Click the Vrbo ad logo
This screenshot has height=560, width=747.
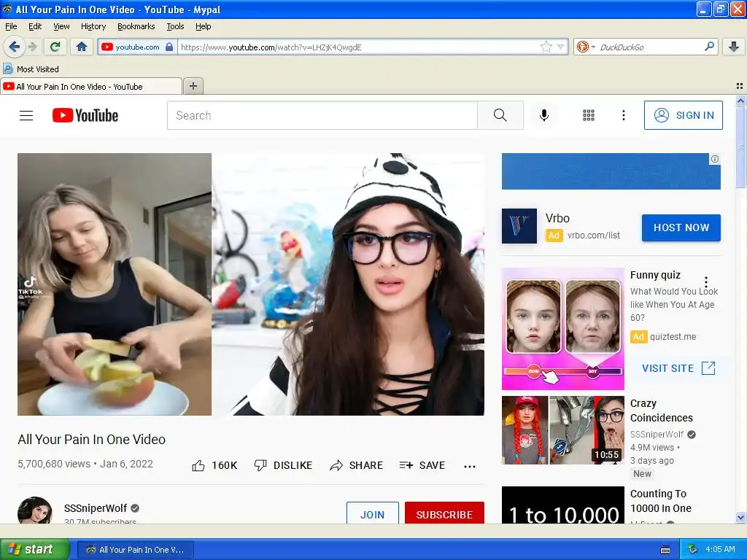(x=519, y=226)
